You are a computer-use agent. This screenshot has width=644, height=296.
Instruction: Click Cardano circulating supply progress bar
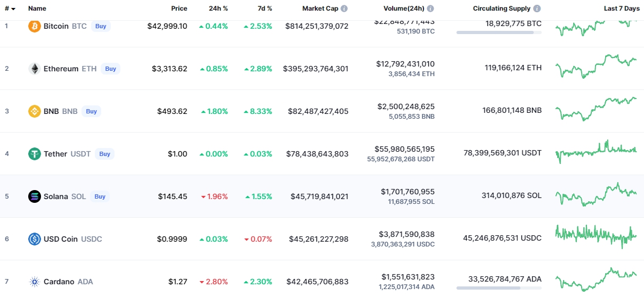pyautogui.click(x=499, y=288)
